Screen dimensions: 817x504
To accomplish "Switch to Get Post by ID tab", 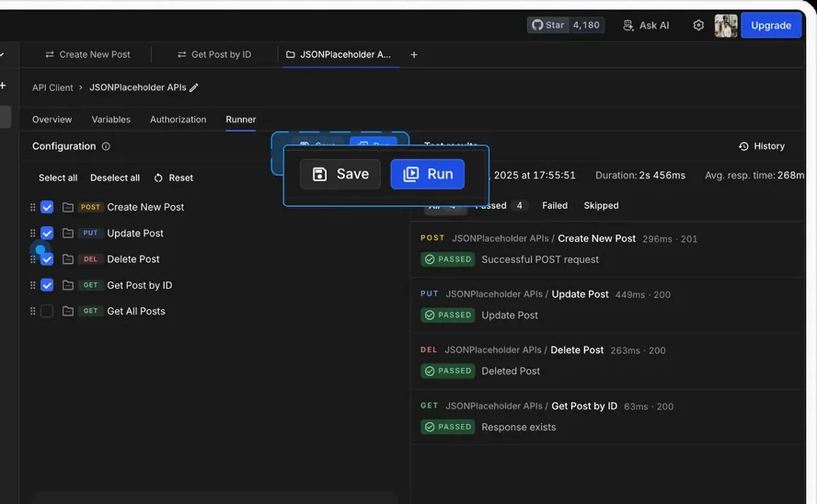I will tap(214, 54).
